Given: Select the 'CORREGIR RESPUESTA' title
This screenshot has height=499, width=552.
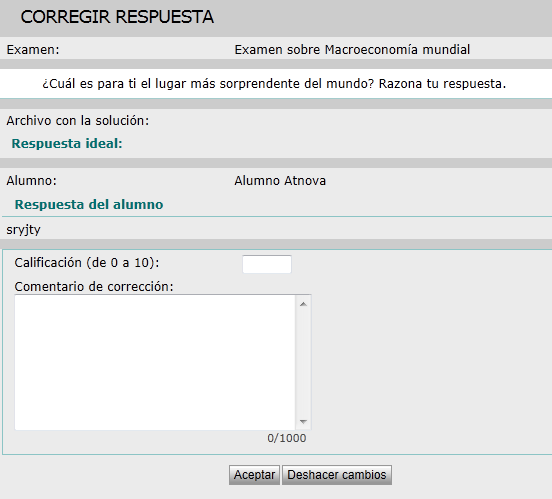Looking at the screenshot, I should pos(117,17).
